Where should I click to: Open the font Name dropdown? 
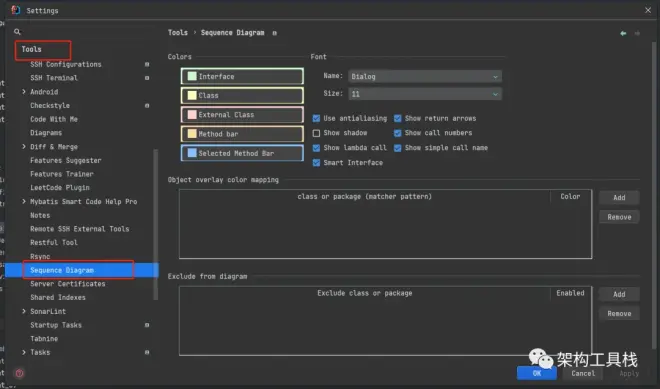click(425, 77)
